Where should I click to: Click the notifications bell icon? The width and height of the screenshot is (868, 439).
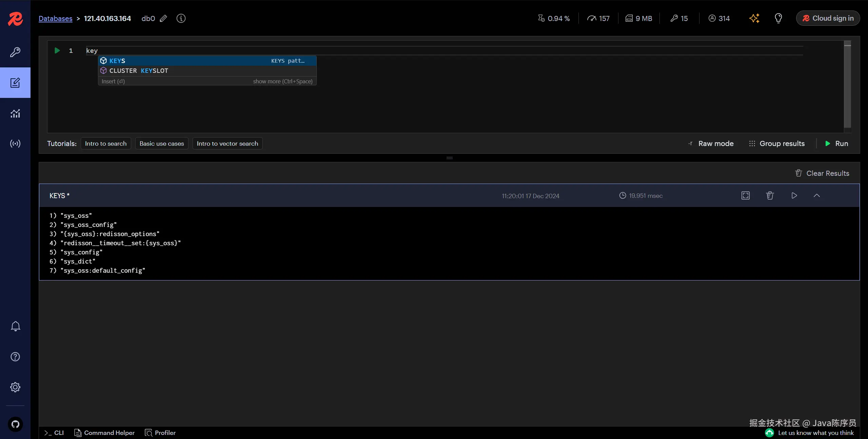click(15, 326)
